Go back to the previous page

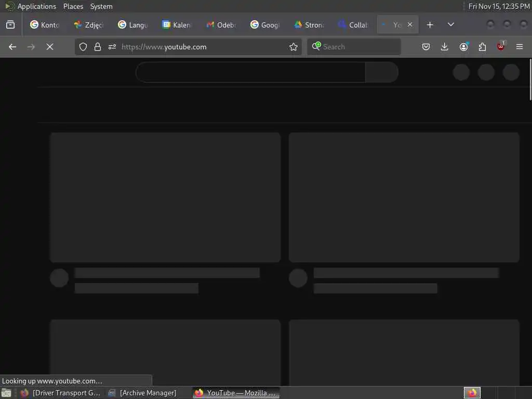[12, 47]
